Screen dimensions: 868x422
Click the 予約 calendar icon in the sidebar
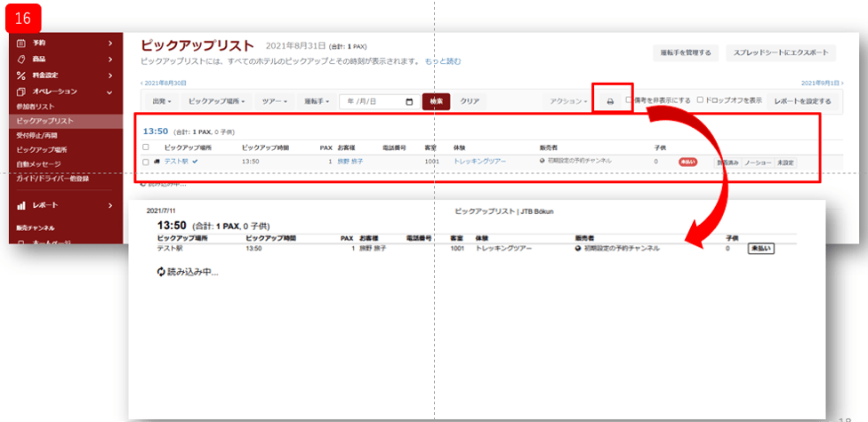click(20, 43)
